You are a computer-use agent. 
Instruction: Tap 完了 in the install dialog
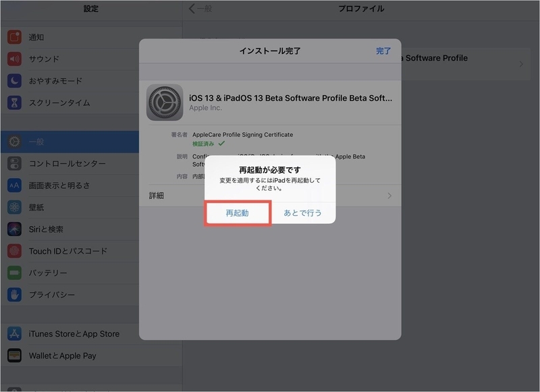coord(383,51)
